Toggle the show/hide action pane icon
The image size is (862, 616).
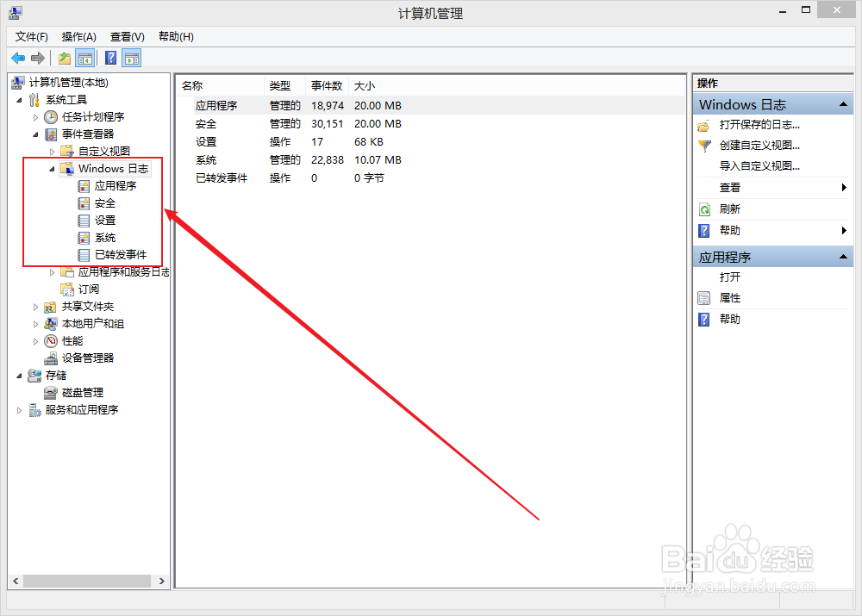click(x=132, y=58)
